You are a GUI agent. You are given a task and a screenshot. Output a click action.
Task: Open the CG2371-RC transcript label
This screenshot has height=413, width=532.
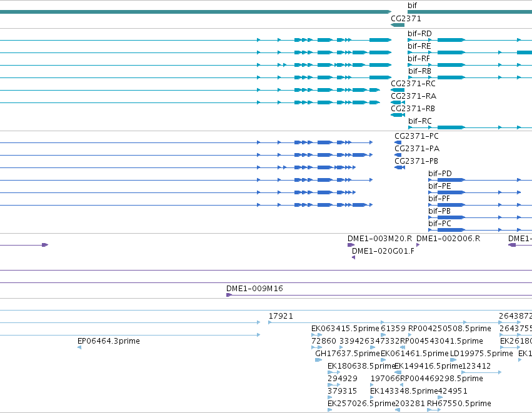413,84
